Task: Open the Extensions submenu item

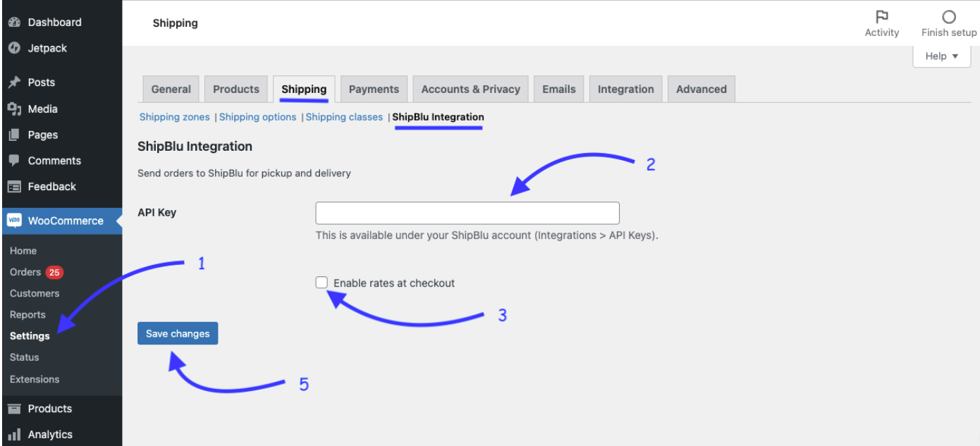Action: click(35, 379)
